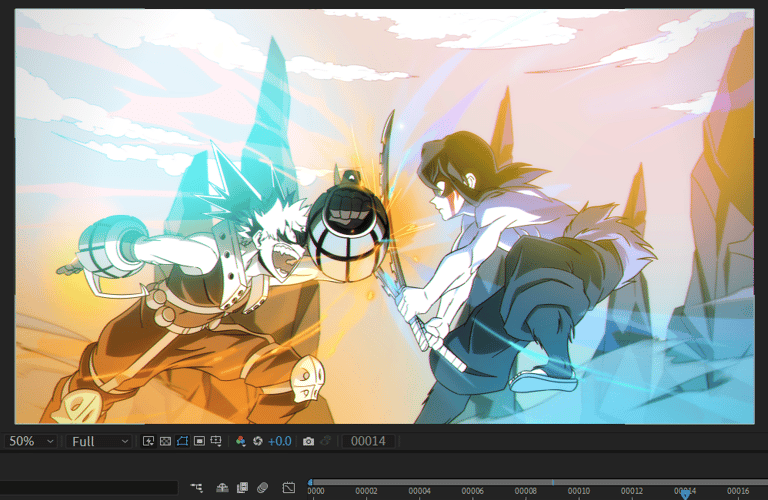
Task: Click the 00012 mark on time ruler
Action: click(x=632, y=491)
